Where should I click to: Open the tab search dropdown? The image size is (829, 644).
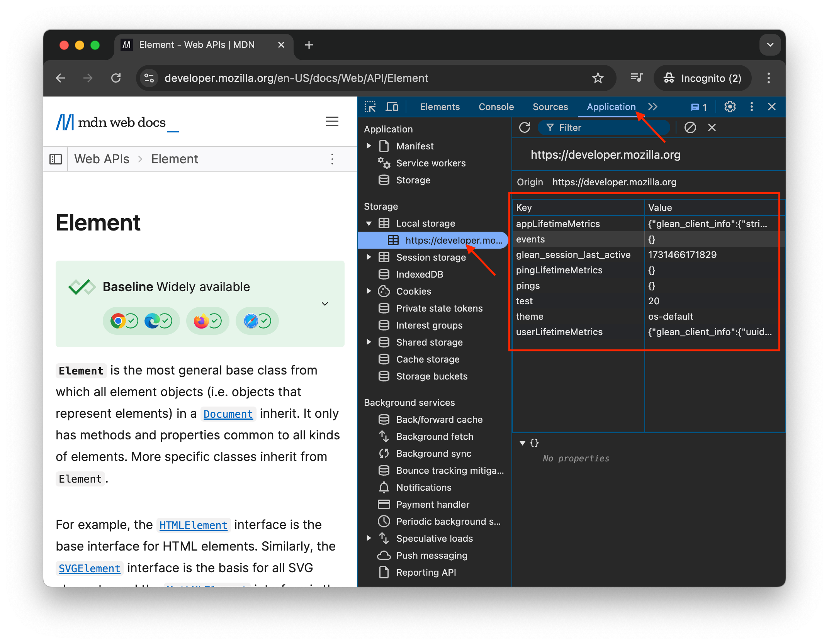click(770, 45)
